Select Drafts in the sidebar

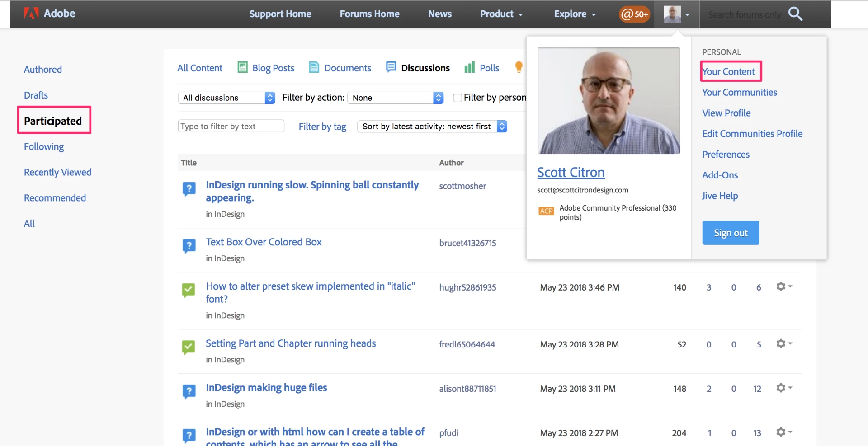[x=36, y=95]
